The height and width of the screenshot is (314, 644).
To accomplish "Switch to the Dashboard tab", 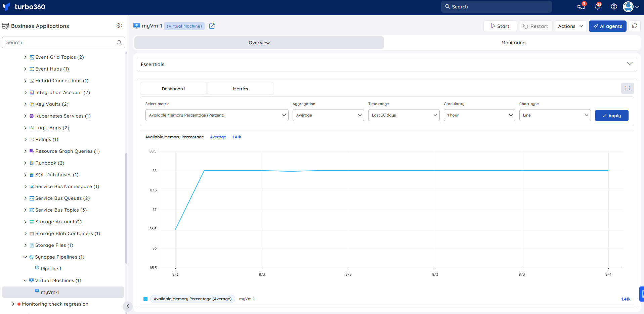I will [x=173, y=89].
